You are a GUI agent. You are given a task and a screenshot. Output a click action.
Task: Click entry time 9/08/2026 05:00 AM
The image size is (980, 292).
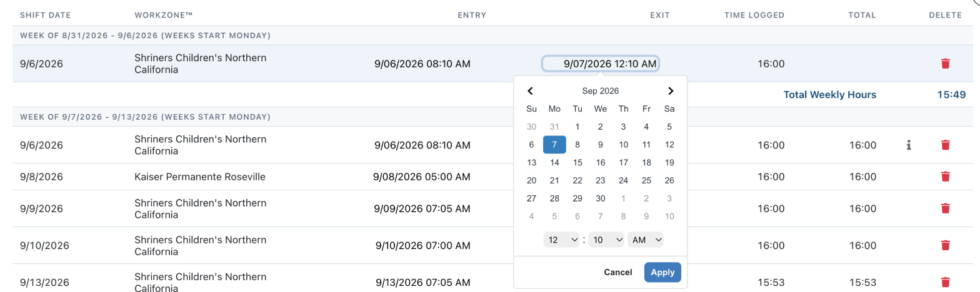pos(422,177)
